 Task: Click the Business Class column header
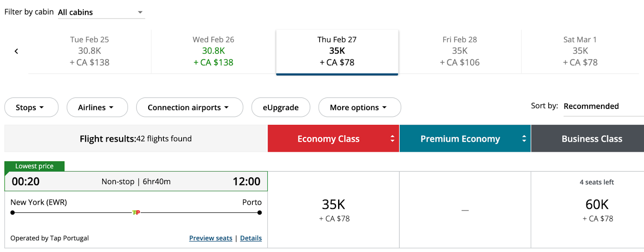click(591, 139)
